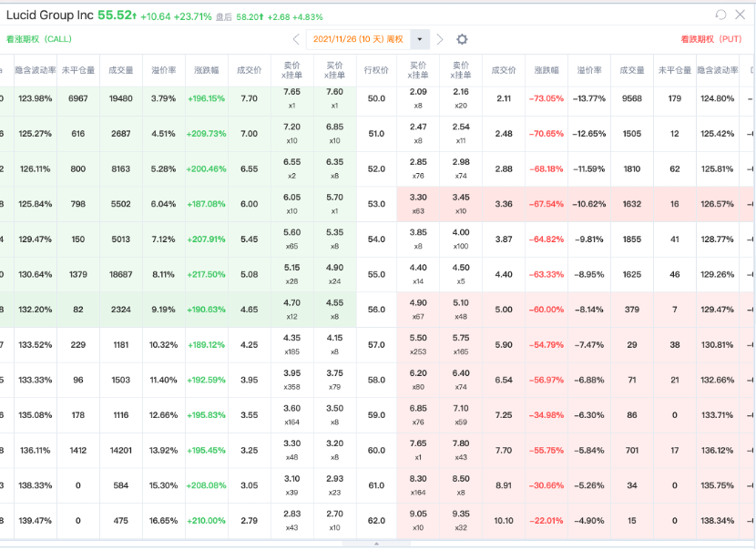Click the Lucid Group Inc stock title
Image resolution: width=756 pixels, height=550 pixels.
click(50, 15)
